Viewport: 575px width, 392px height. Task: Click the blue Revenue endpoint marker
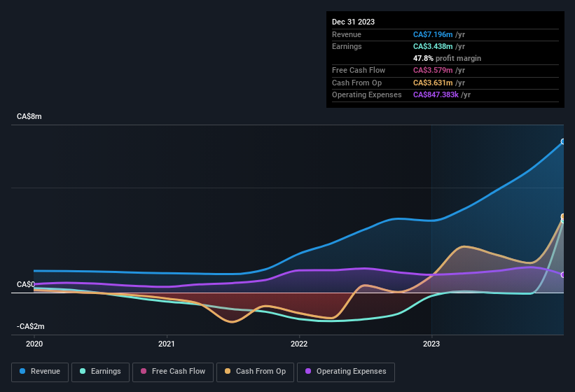tap(563, 141)
